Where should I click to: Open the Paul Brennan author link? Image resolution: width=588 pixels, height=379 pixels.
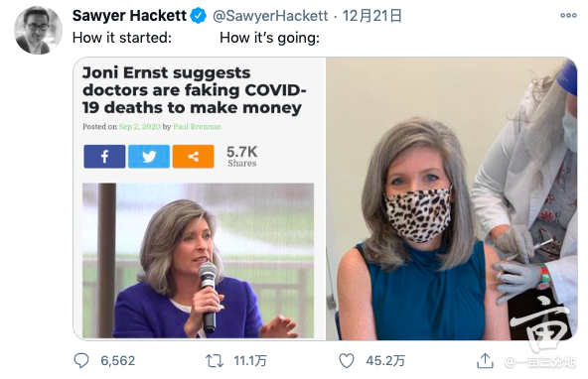(198, 127)
